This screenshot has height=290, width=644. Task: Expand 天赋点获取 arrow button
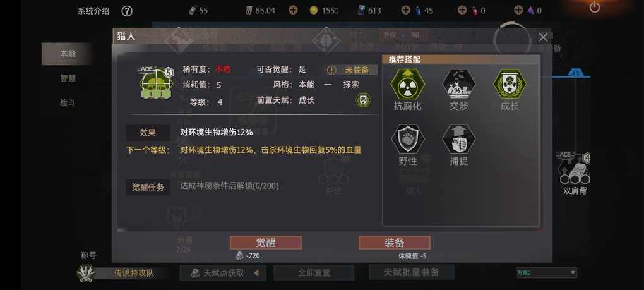click(256, 273)
